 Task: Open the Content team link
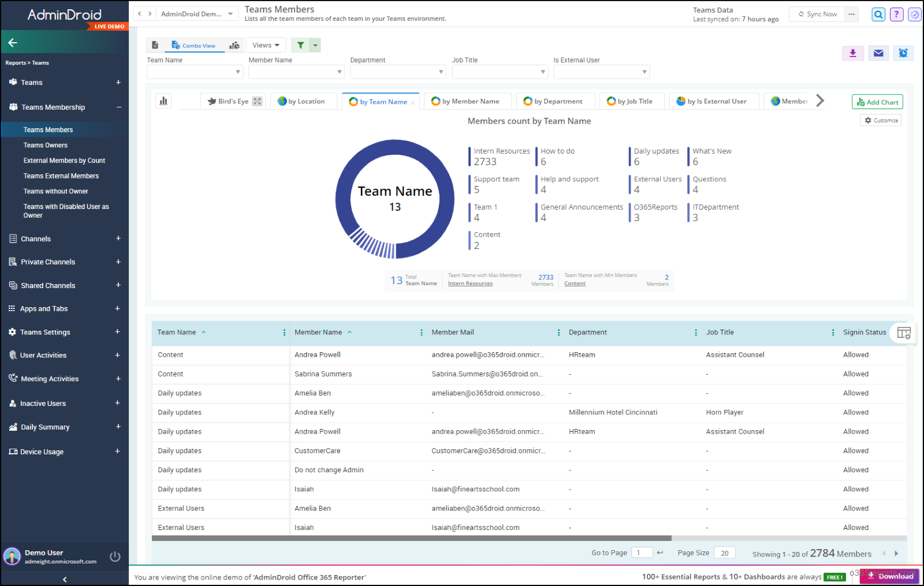click(575, 283)
